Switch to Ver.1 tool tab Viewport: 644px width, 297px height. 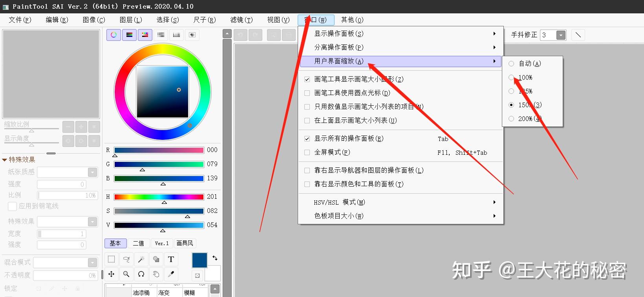(x=161, y=244)
